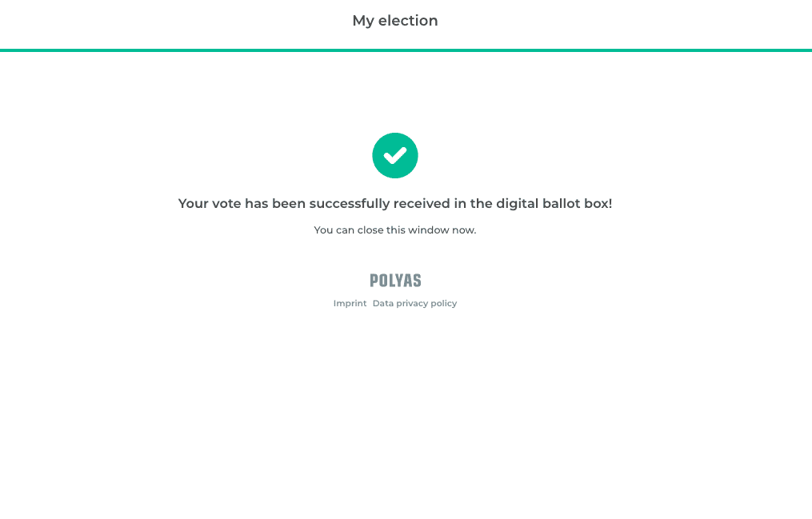
Task: Open the Data privacy policy link
Action: point(414,304)
